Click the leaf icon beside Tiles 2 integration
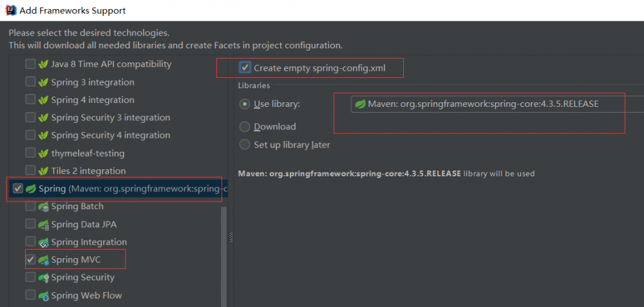Viewport: 644px width, 307px height. click(43, 171)
